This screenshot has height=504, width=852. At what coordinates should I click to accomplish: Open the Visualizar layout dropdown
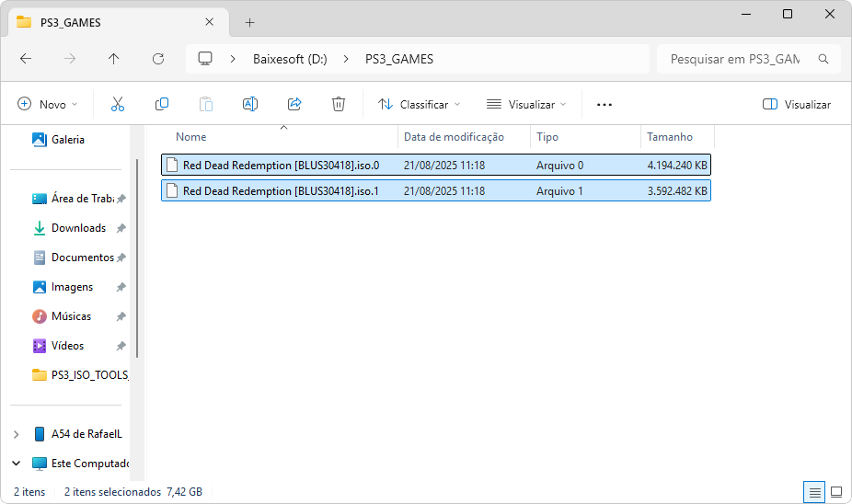(x=526, y=104)
